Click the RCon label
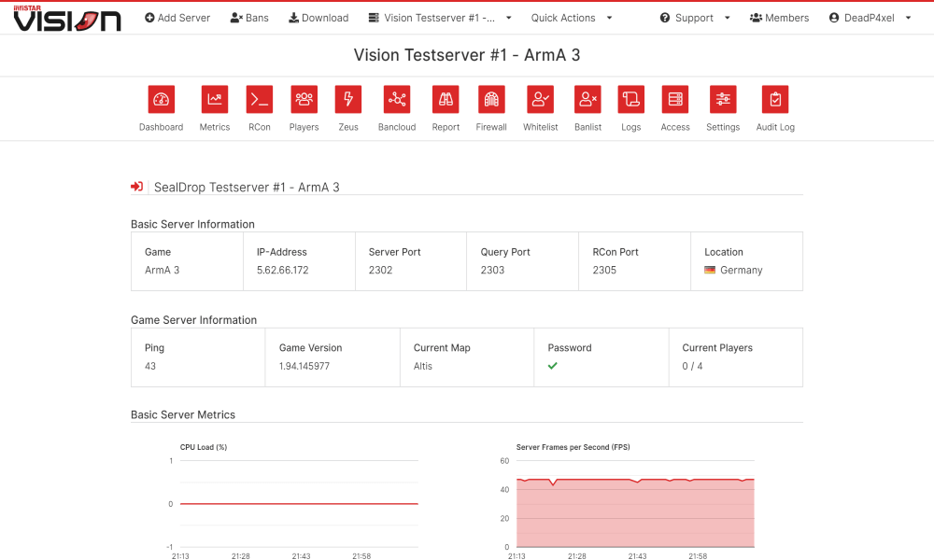 pos(259,127)
